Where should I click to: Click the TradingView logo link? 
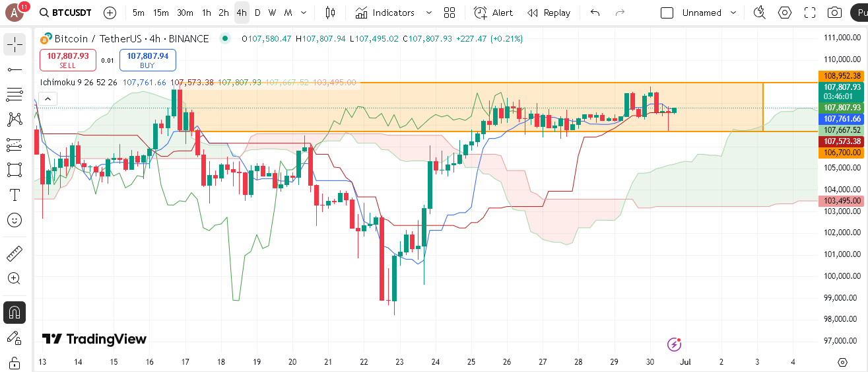click(94, 339)
